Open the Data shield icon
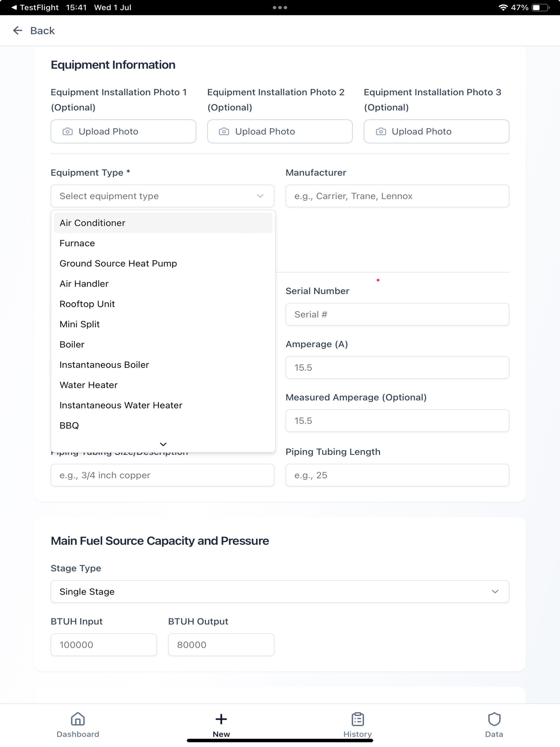This screenshot has height=747, width=560. point(494,719)
